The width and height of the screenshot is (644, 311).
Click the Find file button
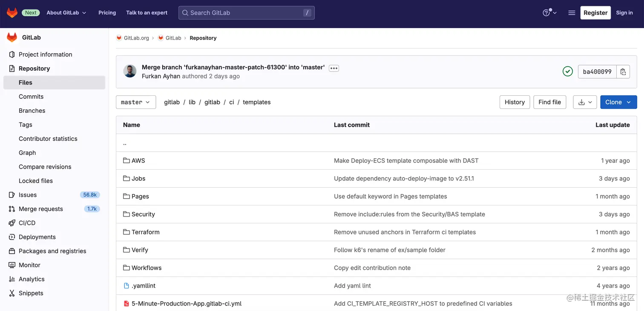(549, 102)
